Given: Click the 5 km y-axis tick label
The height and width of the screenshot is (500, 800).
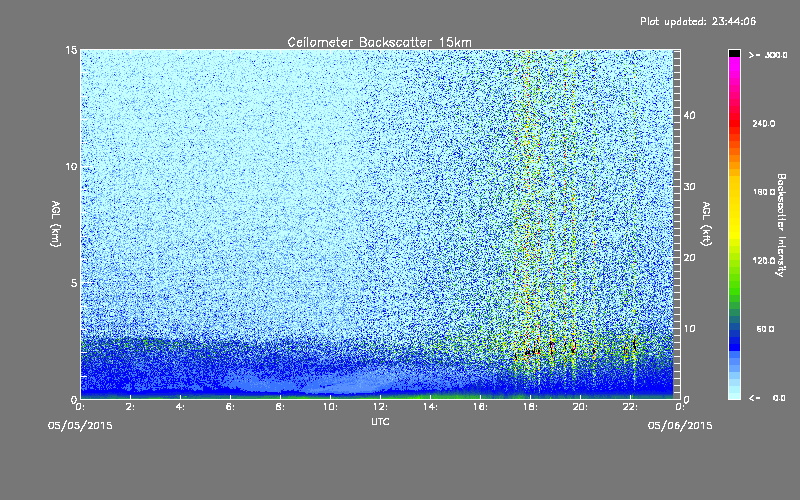Looking at the screenshot, I should pos(74,283).
